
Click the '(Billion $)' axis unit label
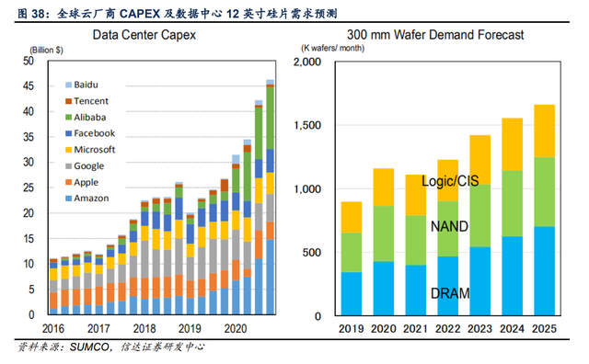tap(47, 51)
